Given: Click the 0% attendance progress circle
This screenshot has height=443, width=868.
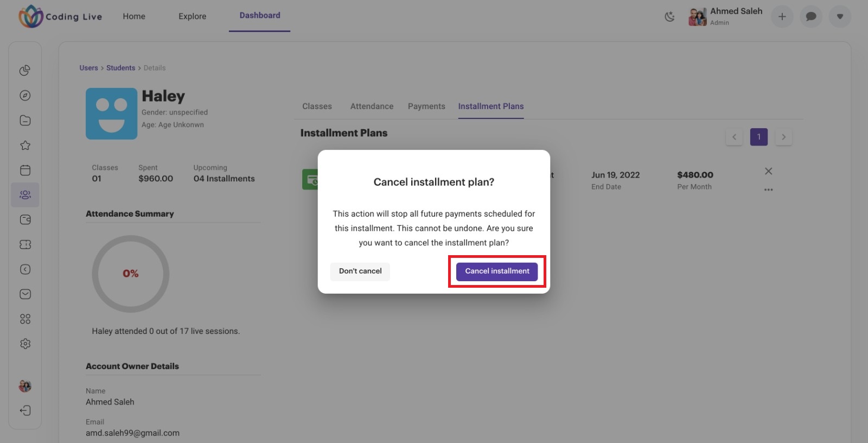Looking at the screenshot, I should [130, 274].
